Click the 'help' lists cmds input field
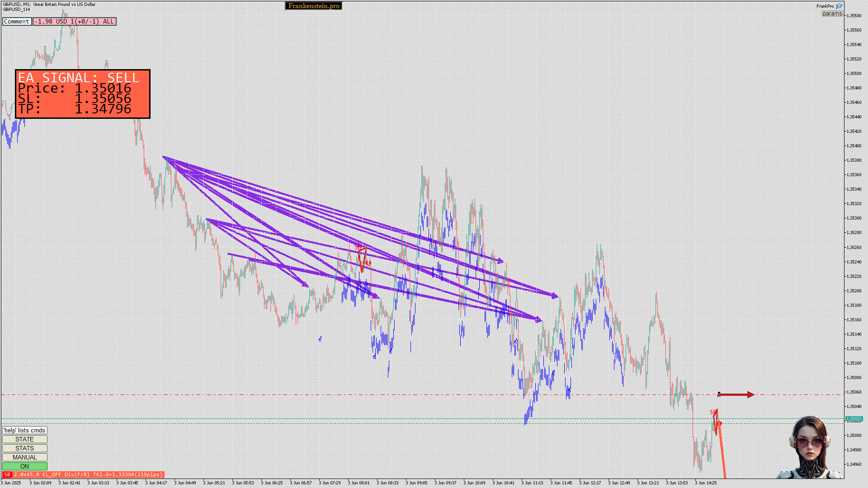868x488 pixels. pos(24,430)
